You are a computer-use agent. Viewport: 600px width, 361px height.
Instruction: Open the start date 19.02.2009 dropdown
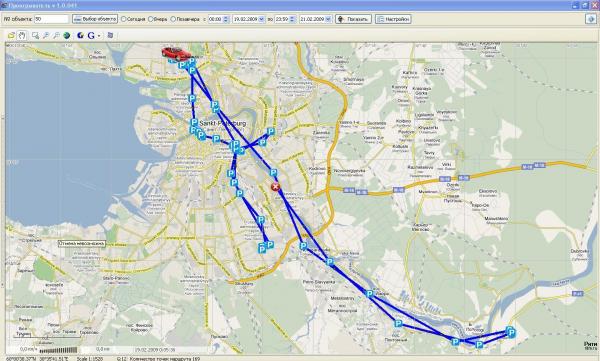click(x=262, y=19)
